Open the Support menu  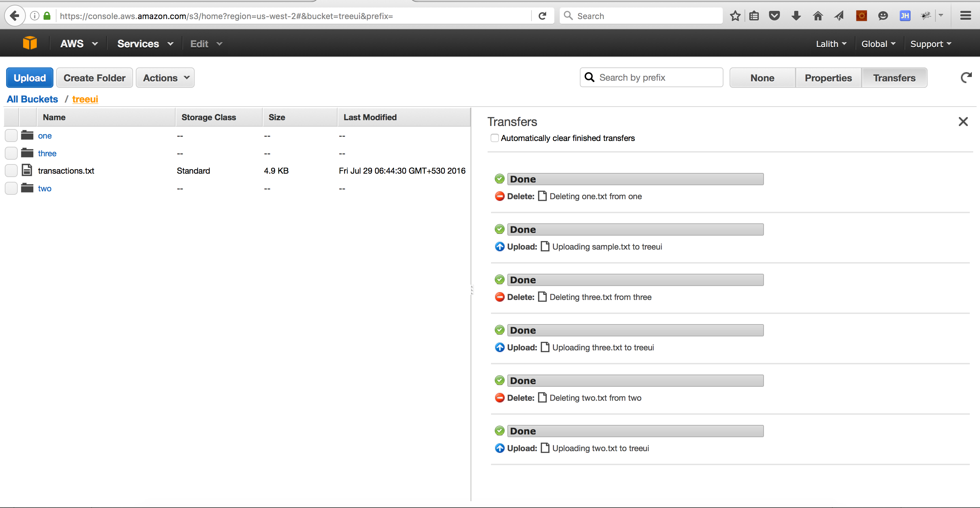tap(931, 44)
